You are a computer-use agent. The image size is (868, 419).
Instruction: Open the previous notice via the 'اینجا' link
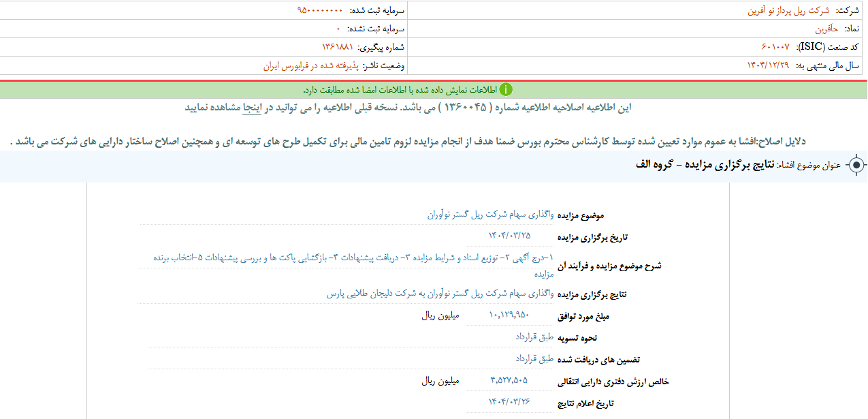coord(253,108)
